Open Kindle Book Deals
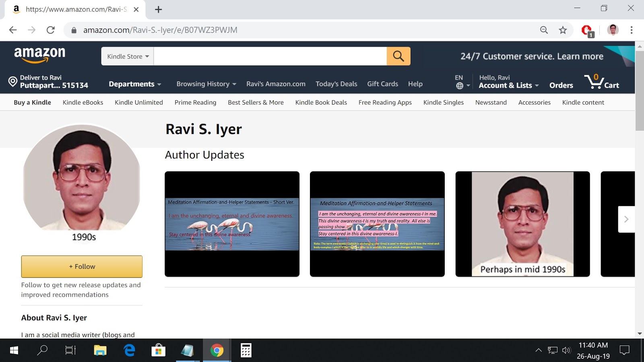This screenshot has width=644, height=362. (321, 103)
